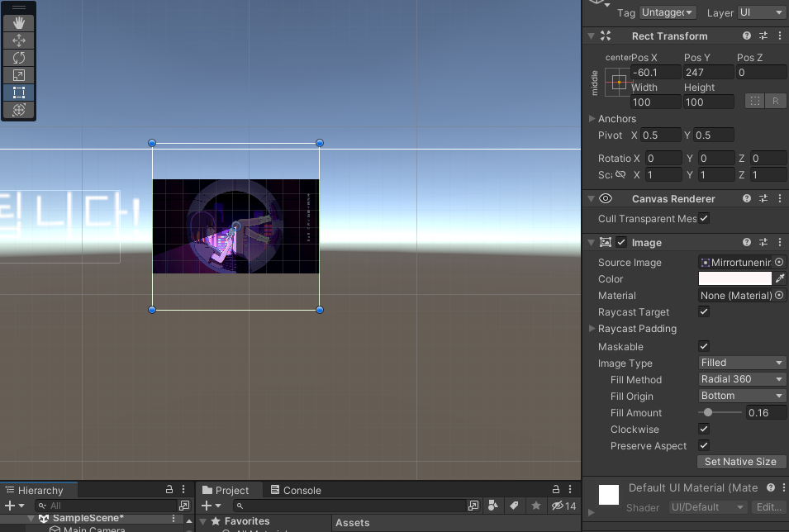Open Rect Transform more options menu
Image resolution: width=789 pixels, height=532 pixels.
click(780, 36)
